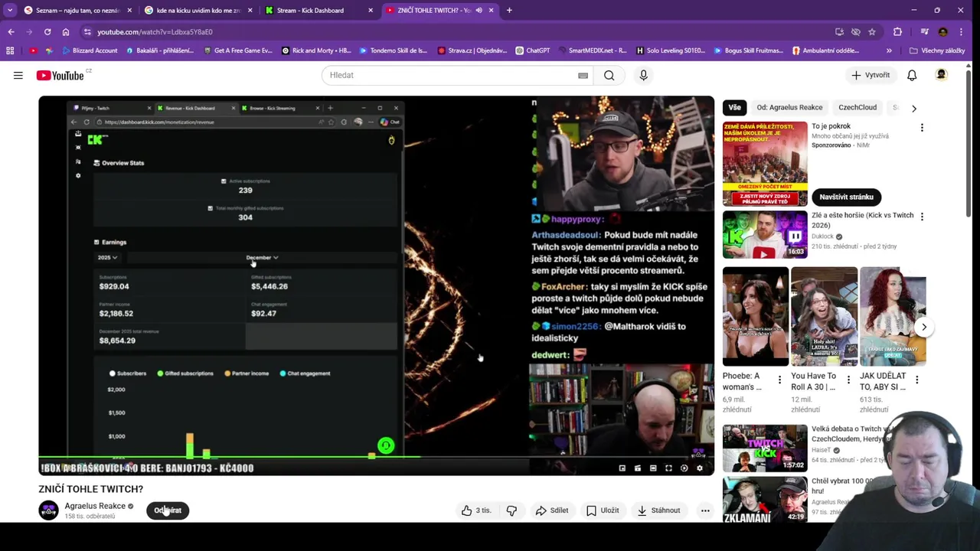Open the browser home page button

(x=66, y=31)
